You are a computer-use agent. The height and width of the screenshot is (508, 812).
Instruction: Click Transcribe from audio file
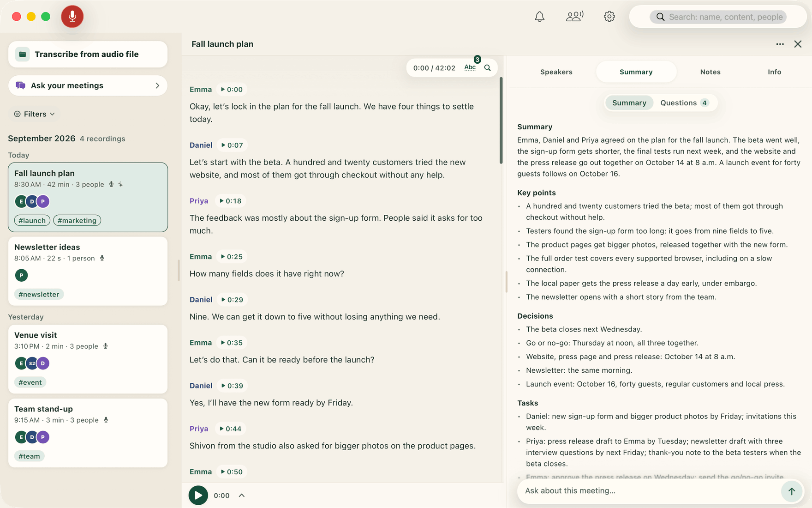pos(88,54)
